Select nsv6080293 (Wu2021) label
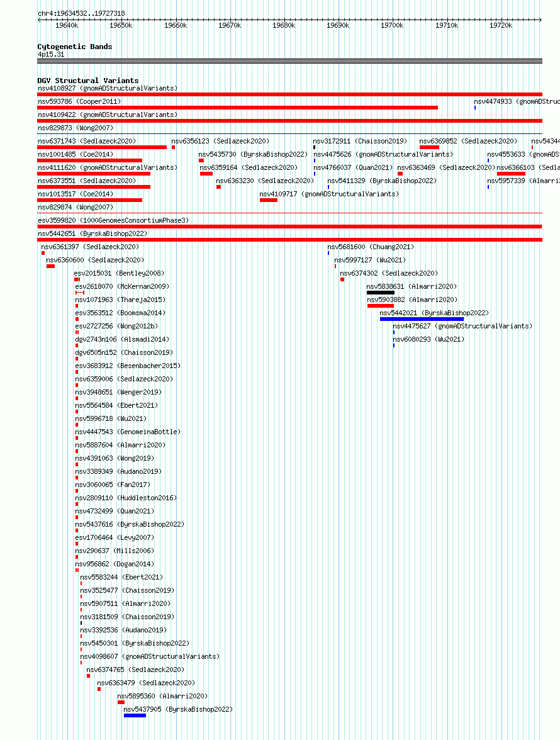This screenshot has width=560, height=740. click(429, 339)
